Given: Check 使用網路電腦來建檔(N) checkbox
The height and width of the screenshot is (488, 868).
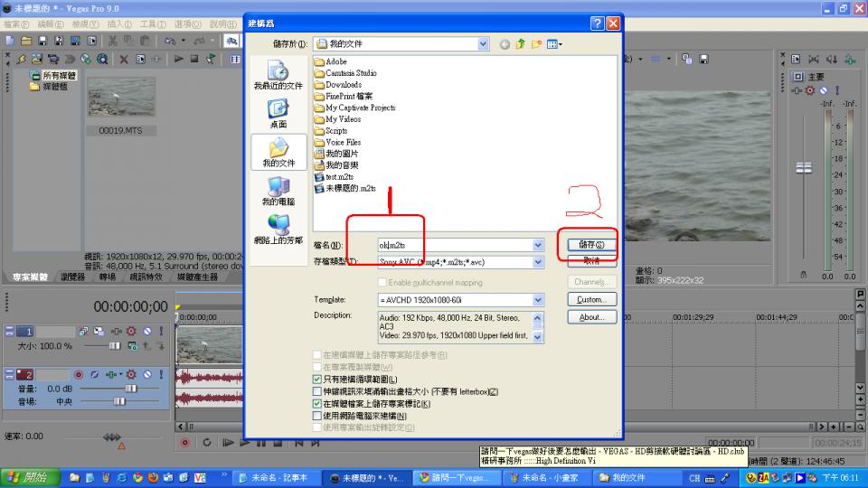Looking at the screenshot, I should [317, 416].
